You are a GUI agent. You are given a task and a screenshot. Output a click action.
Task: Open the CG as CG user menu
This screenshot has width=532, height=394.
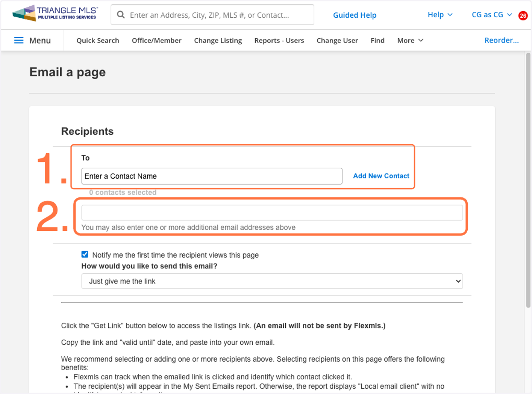click(492, 15)
